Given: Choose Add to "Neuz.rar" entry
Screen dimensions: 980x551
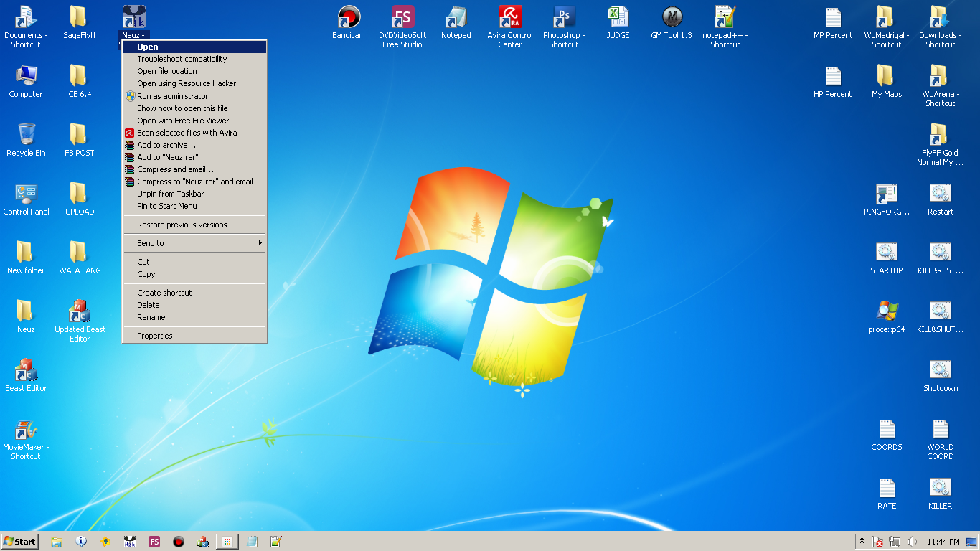Looking at the screenshot, I should 194,156.
